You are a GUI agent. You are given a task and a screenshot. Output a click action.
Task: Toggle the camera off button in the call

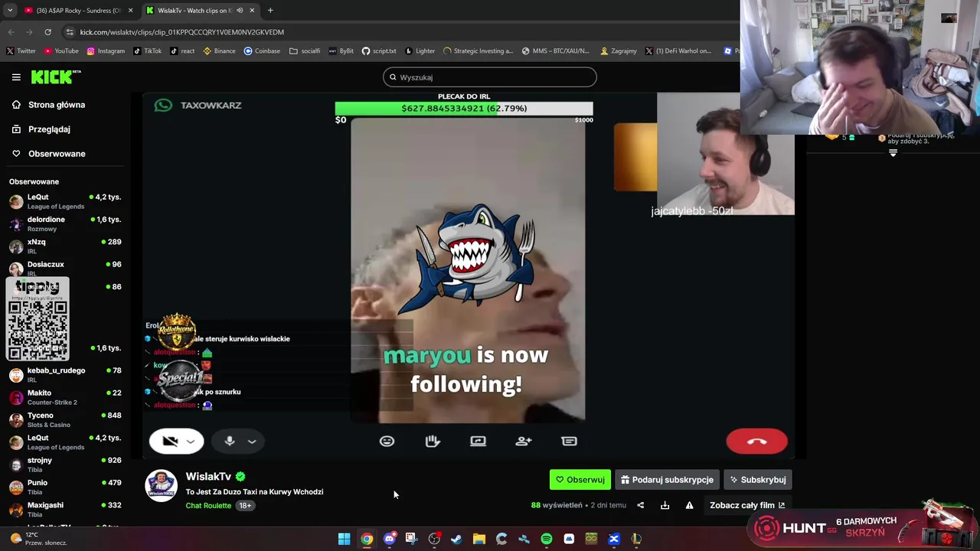point(170,441)
